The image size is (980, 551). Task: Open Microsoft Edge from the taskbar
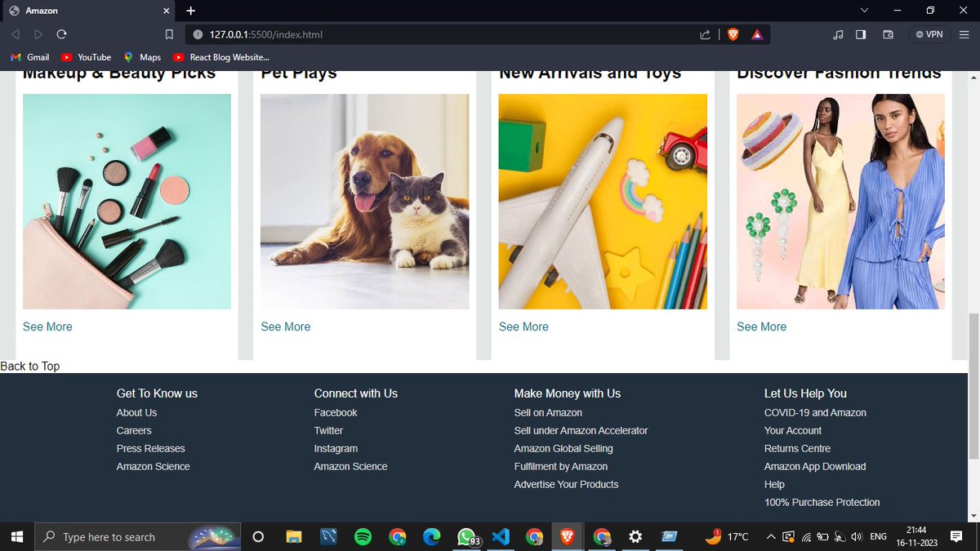(x=431, y=536)
